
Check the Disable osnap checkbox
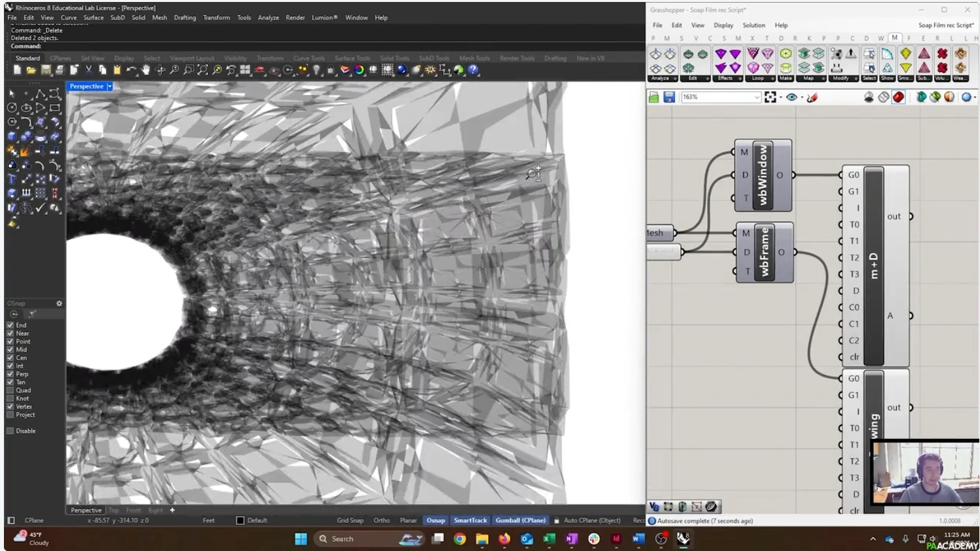coord(10,431)
